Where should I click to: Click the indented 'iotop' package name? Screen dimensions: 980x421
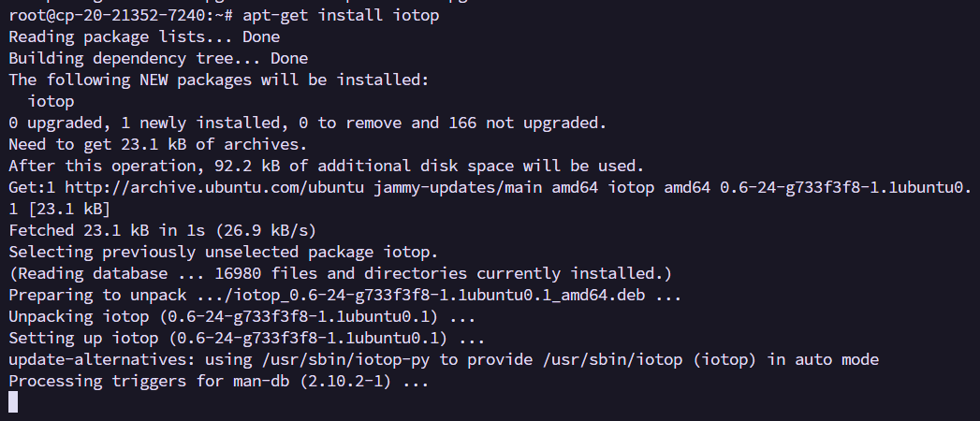coord(51,101)
